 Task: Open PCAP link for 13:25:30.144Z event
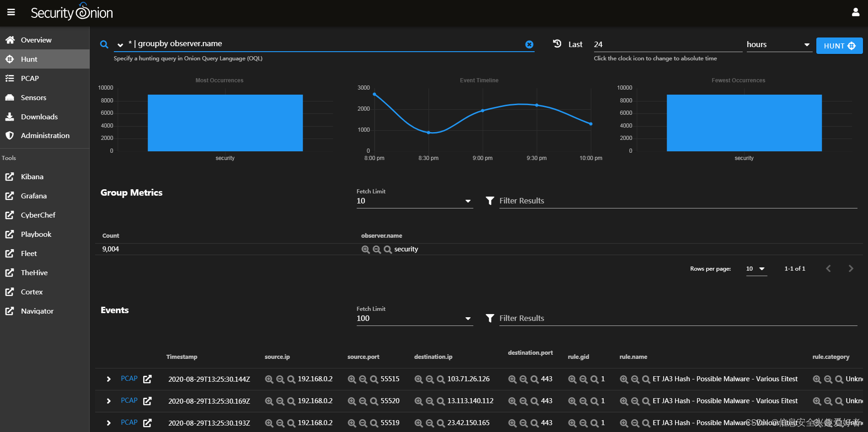pyautogui.click(x=129, y=379)
